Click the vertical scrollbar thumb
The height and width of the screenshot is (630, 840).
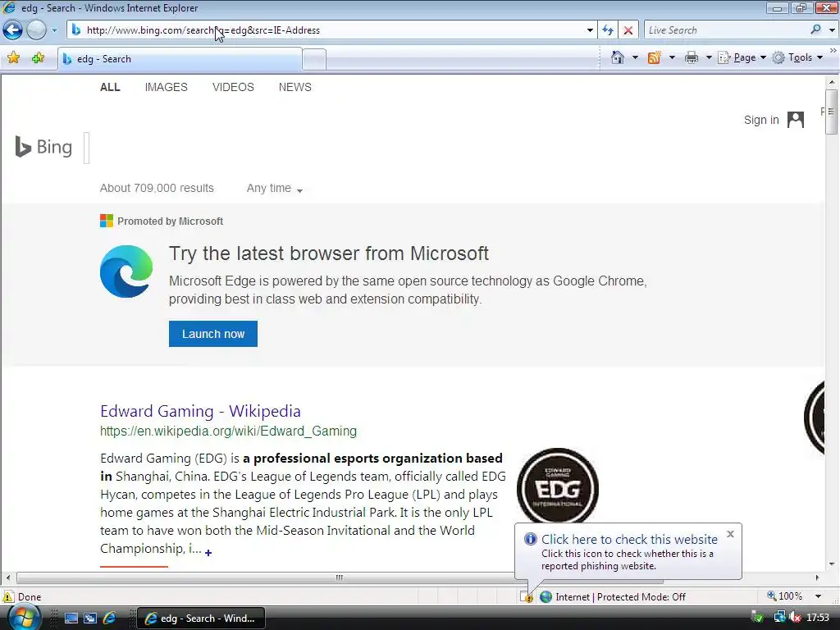pyautogui.click(x=832, y=112)
